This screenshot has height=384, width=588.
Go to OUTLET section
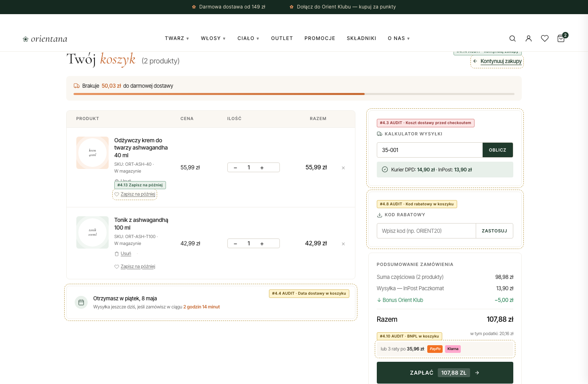pyautogui.click(x=282, y=38)
